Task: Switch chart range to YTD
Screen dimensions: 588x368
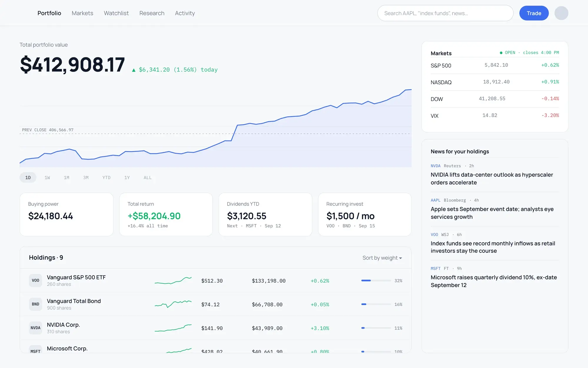Action: [106, 178]
